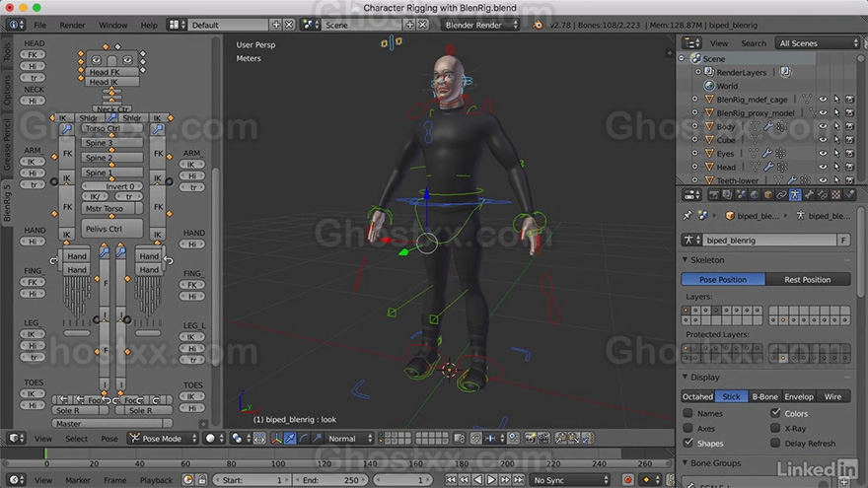Open the Physics properties tab icon
The height and width of the screenshot is (488, 868).
coord(849,195)
